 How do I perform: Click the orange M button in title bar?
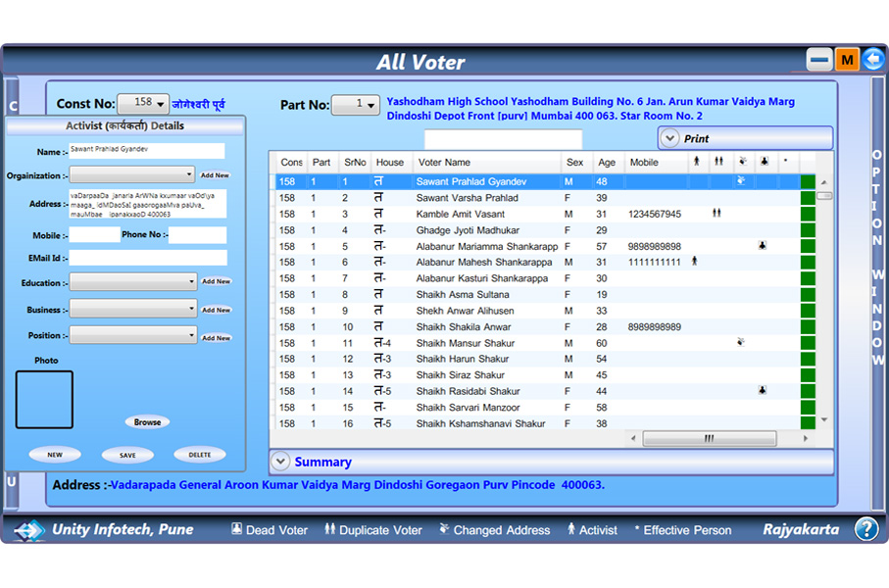click(x=847, y=60)
